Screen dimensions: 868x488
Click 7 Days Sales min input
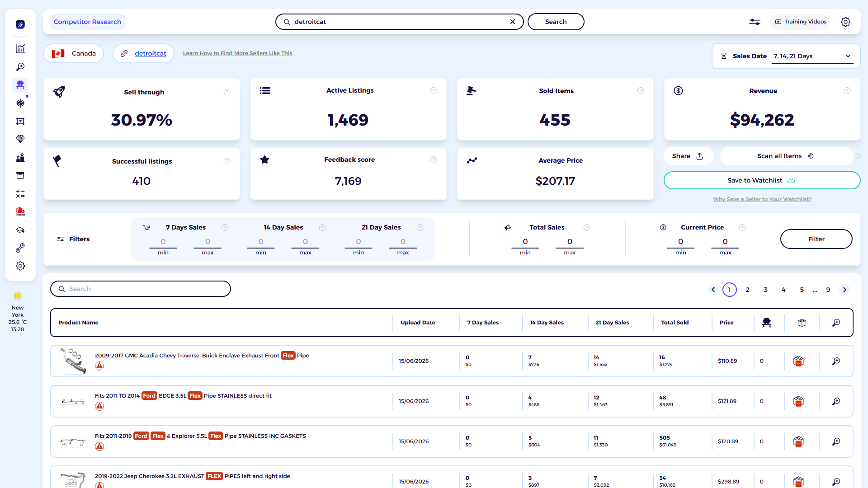[163, 242]
